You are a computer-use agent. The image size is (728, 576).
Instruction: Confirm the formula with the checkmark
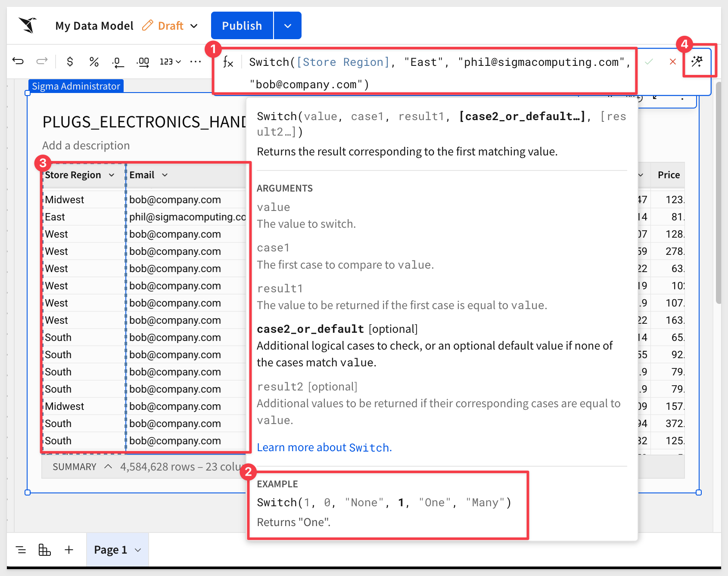click(649, 62)
